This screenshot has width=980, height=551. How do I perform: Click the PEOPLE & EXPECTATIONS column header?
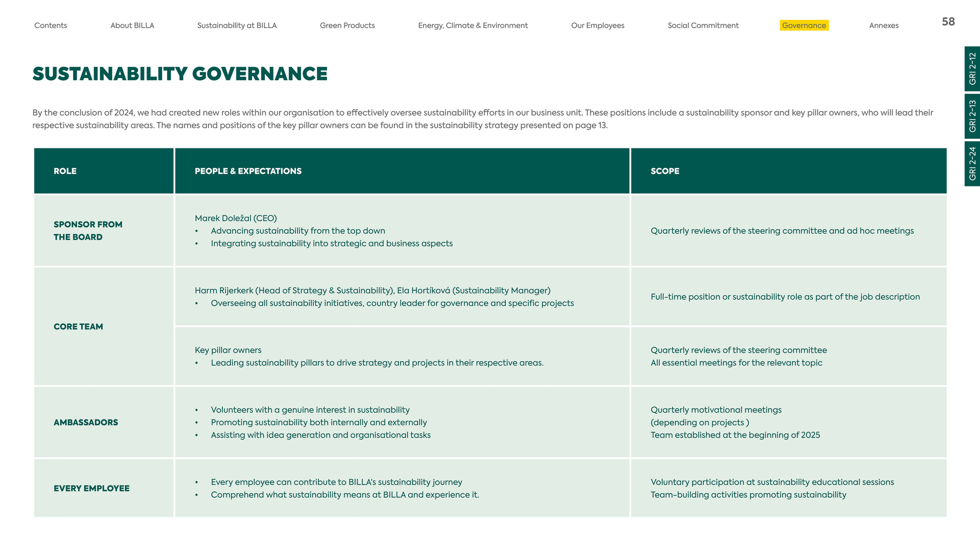tap(402, 171)
